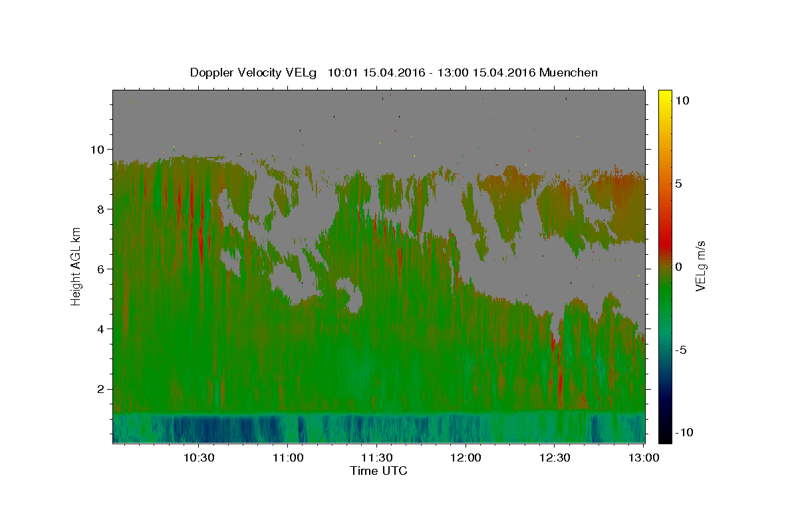Click the 12:00 time axis label
The height and width of the screenshot is (532, 798).
pyautogui.click(x=466, y=458)
